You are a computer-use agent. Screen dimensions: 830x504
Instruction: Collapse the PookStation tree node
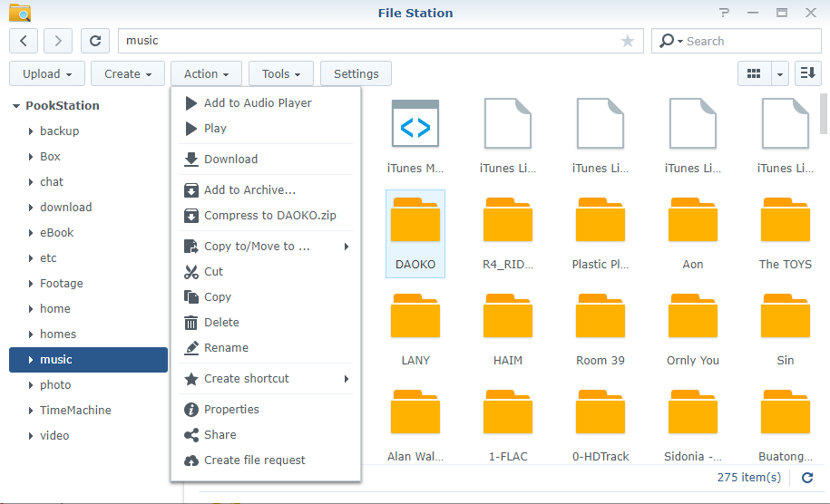click(x=16, y=106)
